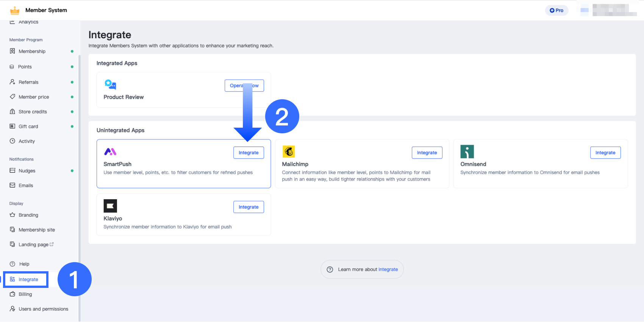Click the Klaviyo flag logo icon

[110, 206]
